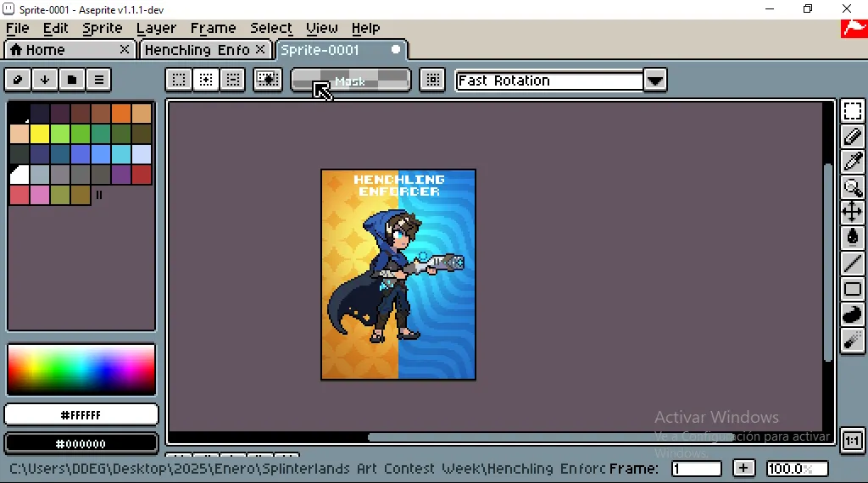The image size is (868, 483).
Task: Pick the yellow palette swatch
Action: point(40,134)
